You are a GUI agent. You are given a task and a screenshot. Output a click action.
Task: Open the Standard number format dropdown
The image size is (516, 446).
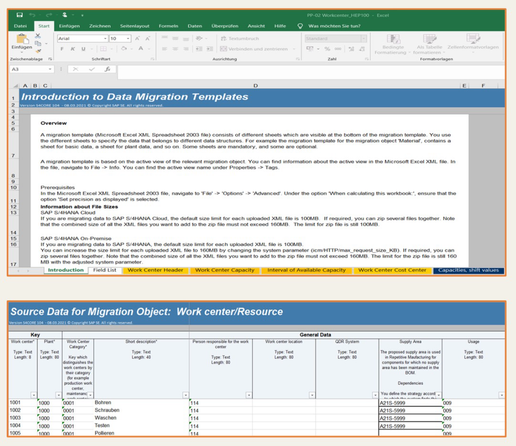click(x=363, y=39)
